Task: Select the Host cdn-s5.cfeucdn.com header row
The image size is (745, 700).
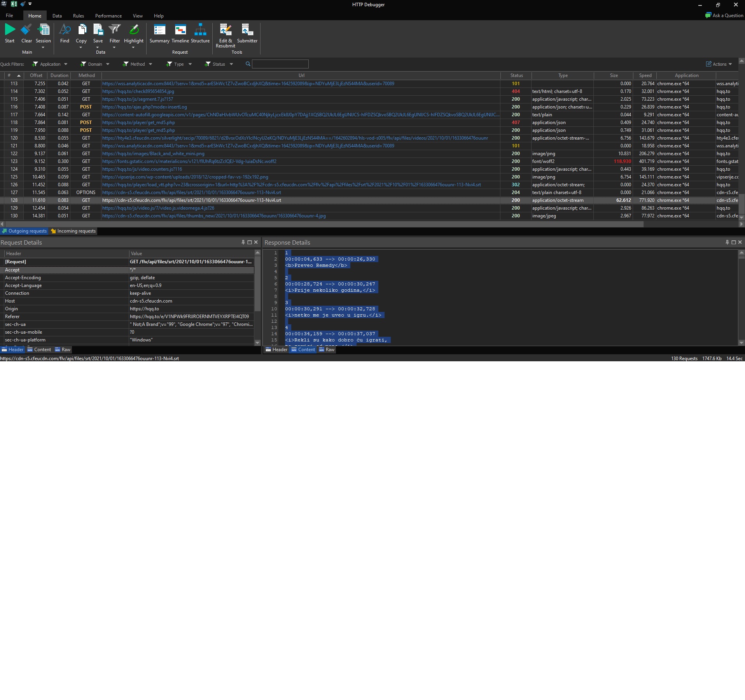Action: [129, 301]
